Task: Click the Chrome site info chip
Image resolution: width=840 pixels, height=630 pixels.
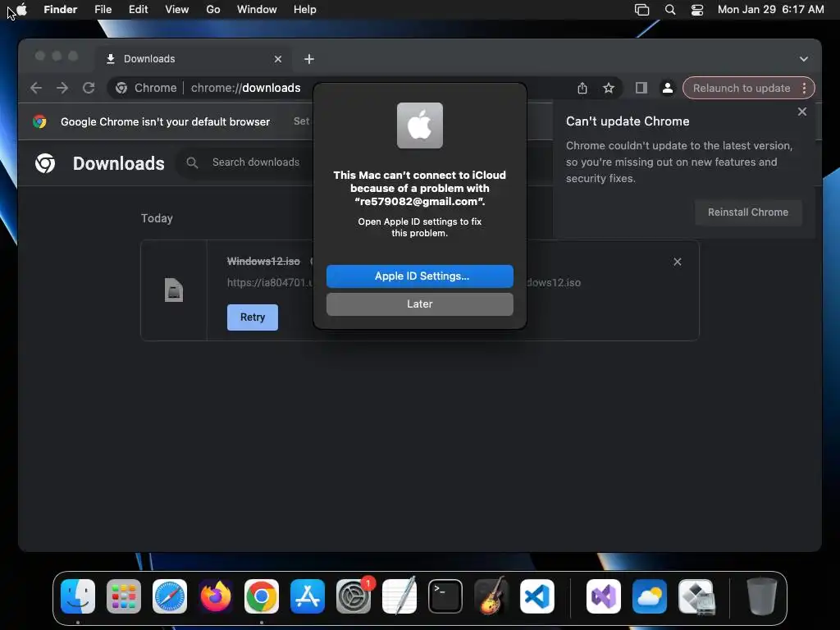Action: point(146,88)
